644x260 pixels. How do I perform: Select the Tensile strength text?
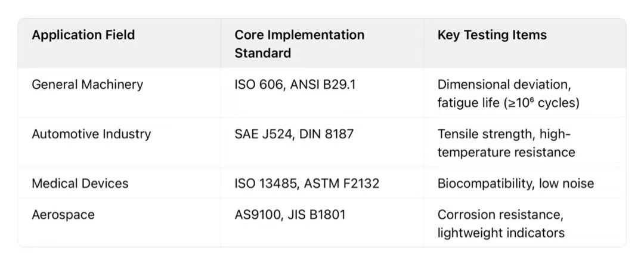click(x=483, y=134)
